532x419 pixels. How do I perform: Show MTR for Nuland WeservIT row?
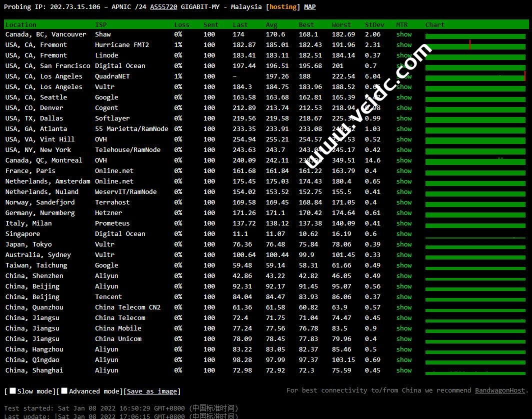(x=404, y=192)
